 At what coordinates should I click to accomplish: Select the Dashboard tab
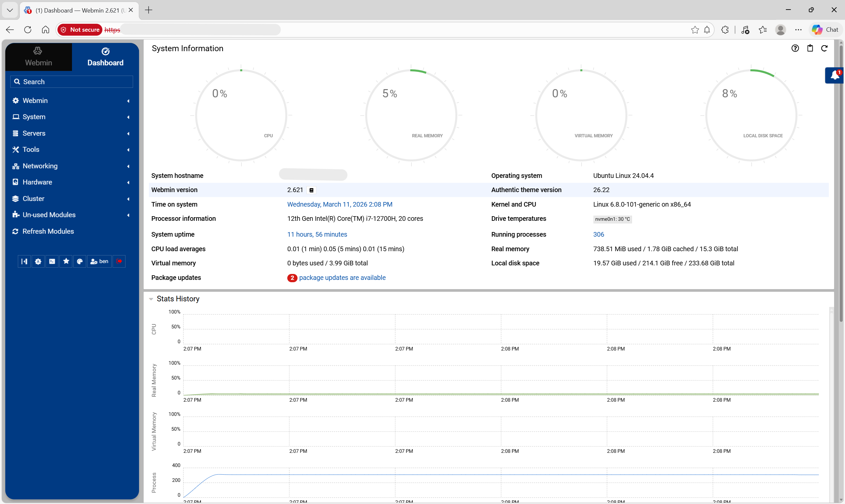coord(105,57)
